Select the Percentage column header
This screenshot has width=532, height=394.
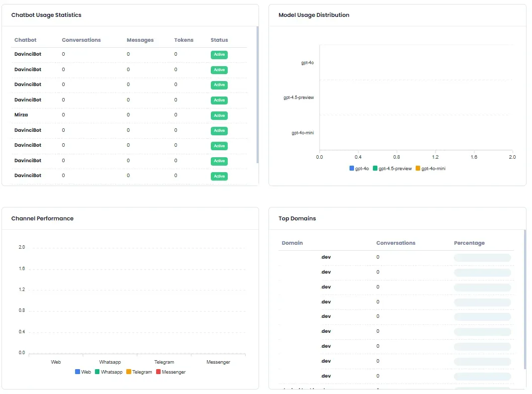click(x=469, y=243)
